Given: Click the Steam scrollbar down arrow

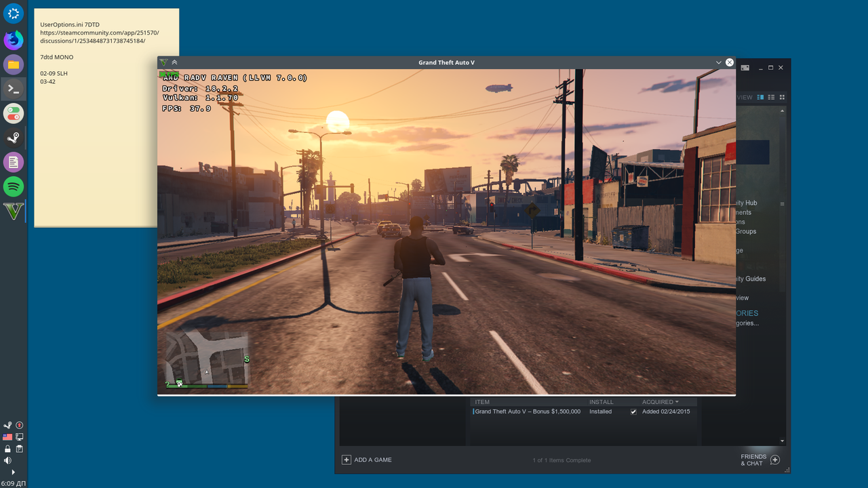Looking at the screenshot, I should click(x=783, y=441).
